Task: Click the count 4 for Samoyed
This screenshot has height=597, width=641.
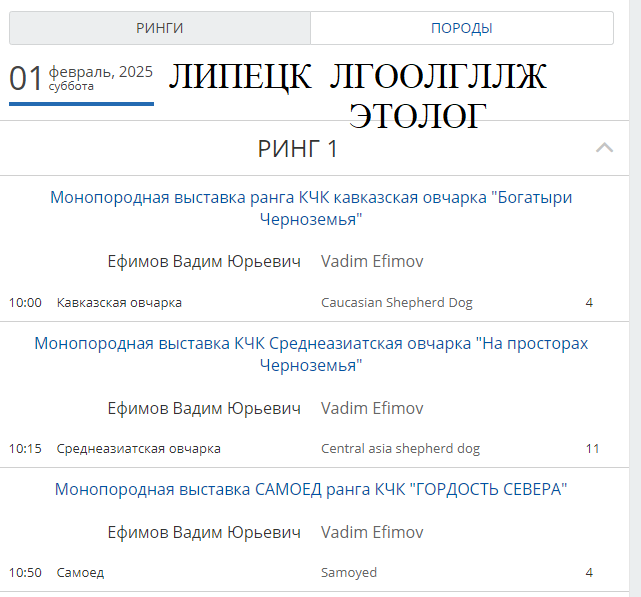Action: pos(589,572)
